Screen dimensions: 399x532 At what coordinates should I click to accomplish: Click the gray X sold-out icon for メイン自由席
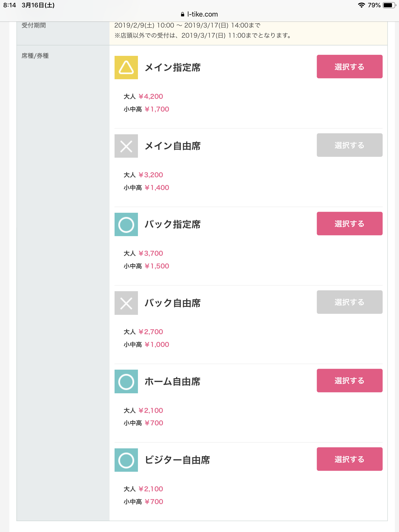point(126,146)
